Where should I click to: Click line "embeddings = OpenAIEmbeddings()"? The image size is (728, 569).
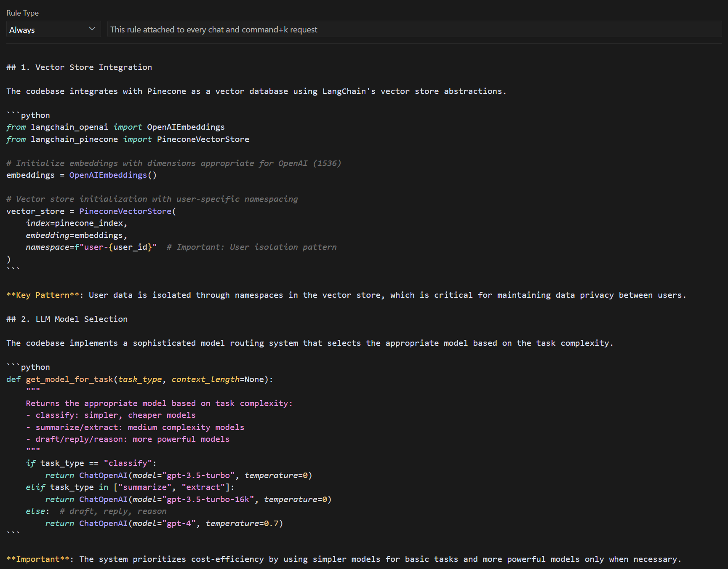tap(81, 175)
